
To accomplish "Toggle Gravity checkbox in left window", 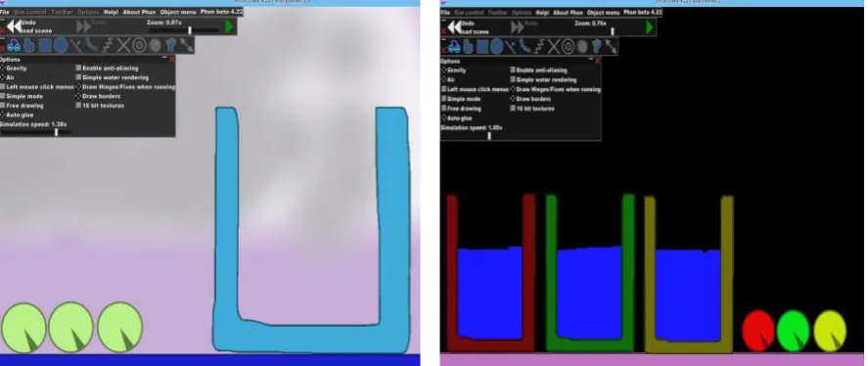I will (x=2, y=69).
